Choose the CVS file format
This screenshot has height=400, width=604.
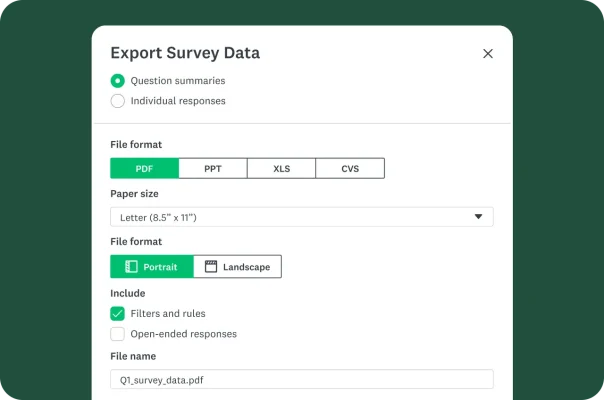point(350,168)
